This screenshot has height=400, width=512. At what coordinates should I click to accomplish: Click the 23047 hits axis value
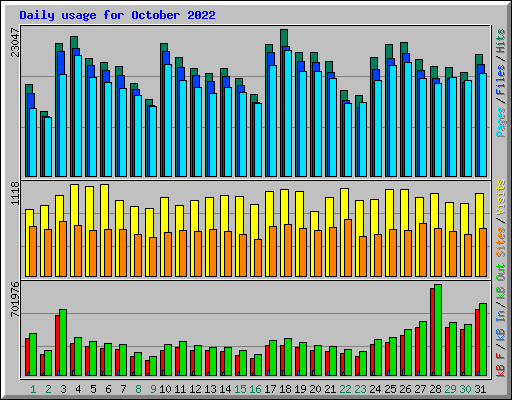pyautogui.click(x=16, y=43)
